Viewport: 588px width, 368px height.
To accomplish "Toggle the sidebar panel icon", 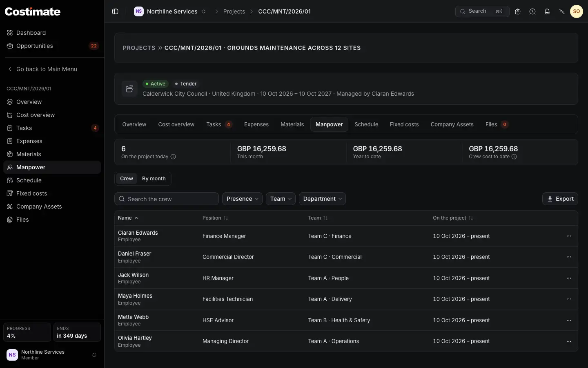I will [115, 11].
